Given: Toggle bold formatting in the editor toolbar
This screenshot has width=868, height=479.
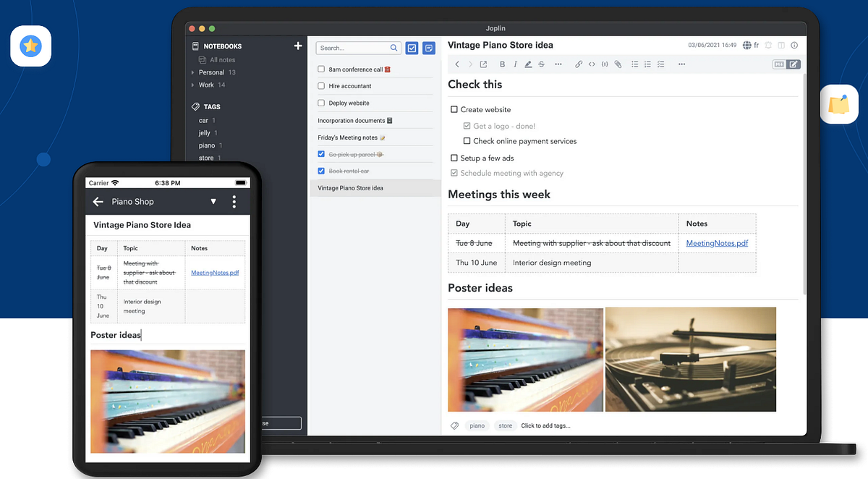Looking at the screenshot, I should (x=502, y=64).
